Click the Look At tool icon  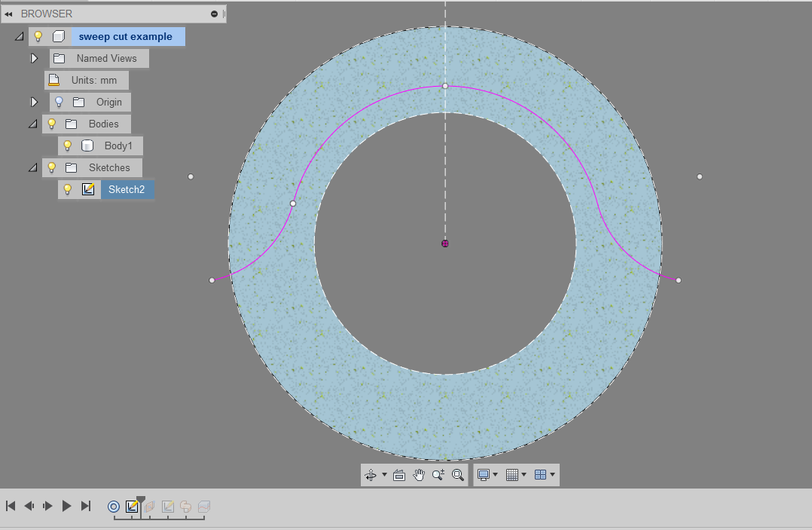click(x=398, y=475)
